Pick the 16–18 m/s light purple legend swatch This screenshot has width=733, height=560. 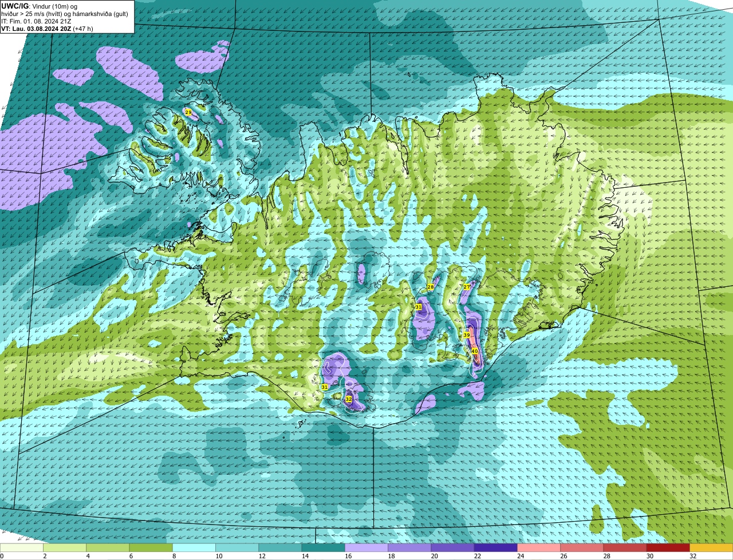(366, 548)
